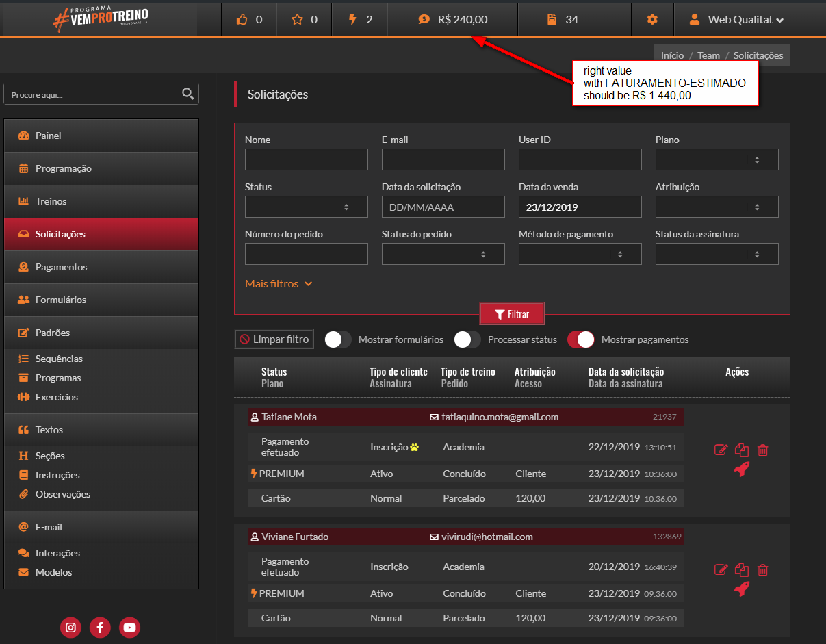This screenshot has width=826, height=644.
Task: Open the Facebook social link icon
Action: pos(100,627)
